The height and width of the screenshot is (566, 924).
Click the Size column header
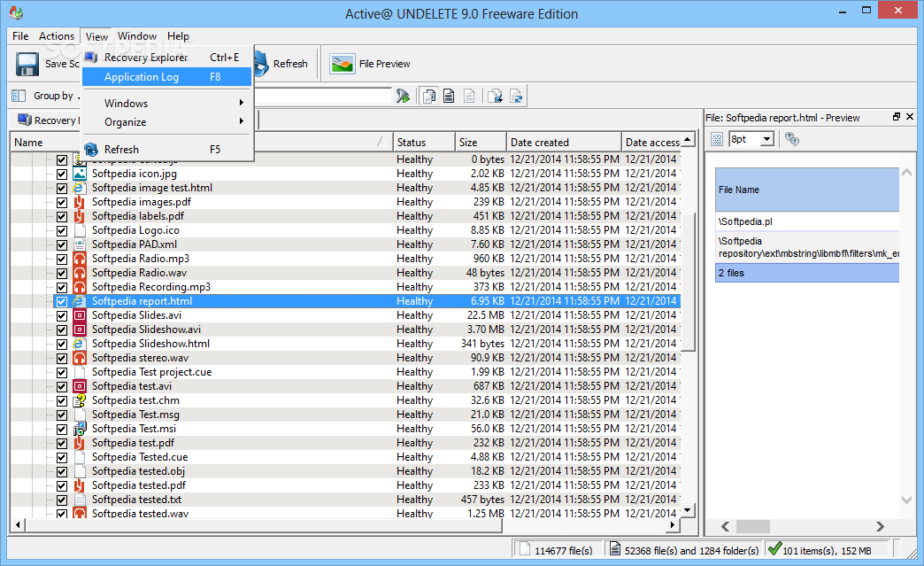click(x=481, y=142)
